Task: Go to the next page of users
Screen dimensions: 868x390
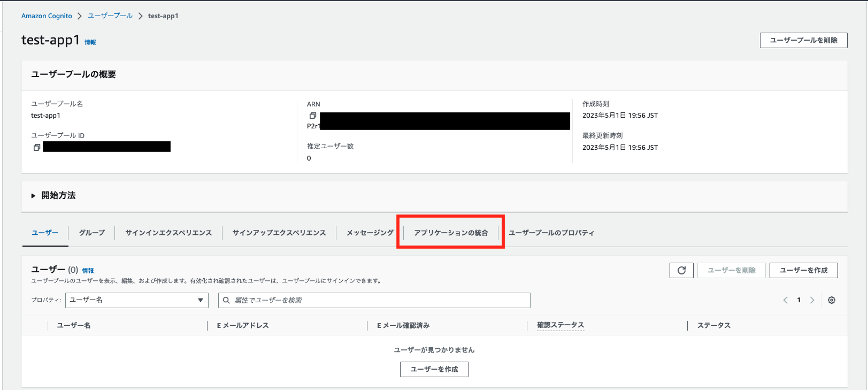Action: tap(812, 300)
